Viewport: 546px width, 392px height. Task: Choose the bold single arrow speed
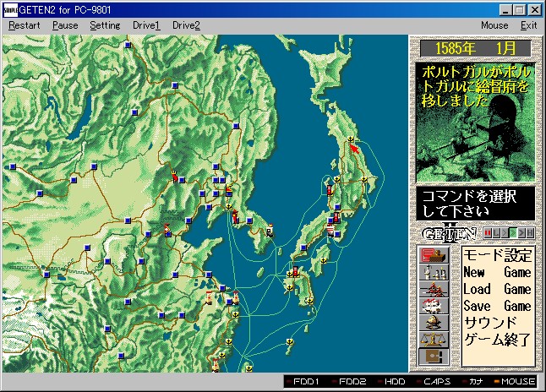pos(521,233)
